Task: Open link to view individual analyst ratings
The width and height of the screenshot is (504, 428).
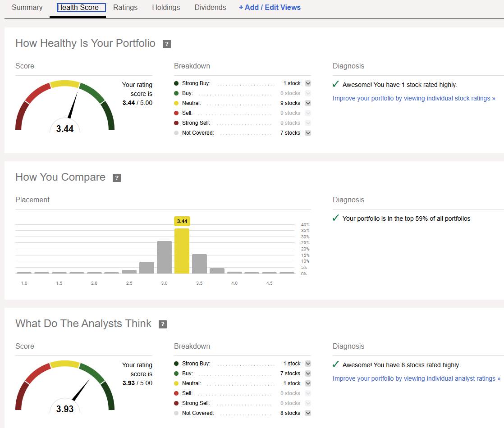Action: point(416,378)
